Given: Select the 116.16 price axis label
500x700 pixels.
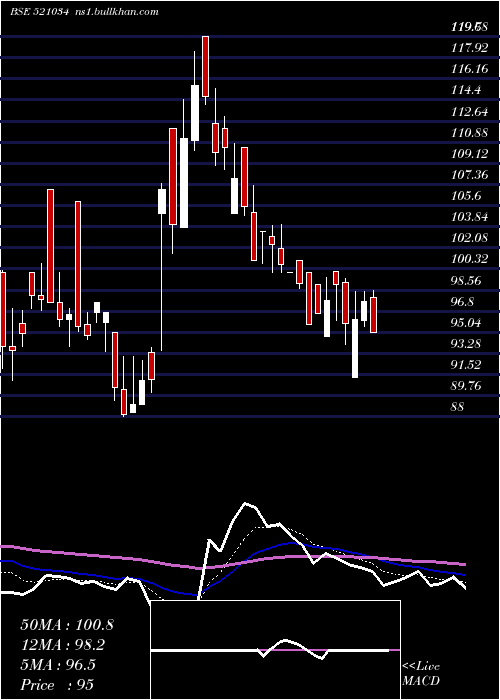Looking at the screenshot, I should [469, 69].
